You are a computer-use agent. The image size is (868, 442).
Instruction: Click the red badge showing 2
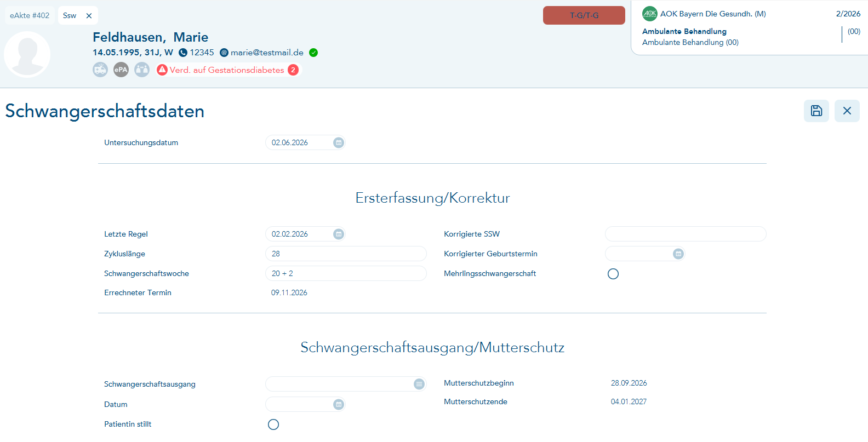point(293,70)
